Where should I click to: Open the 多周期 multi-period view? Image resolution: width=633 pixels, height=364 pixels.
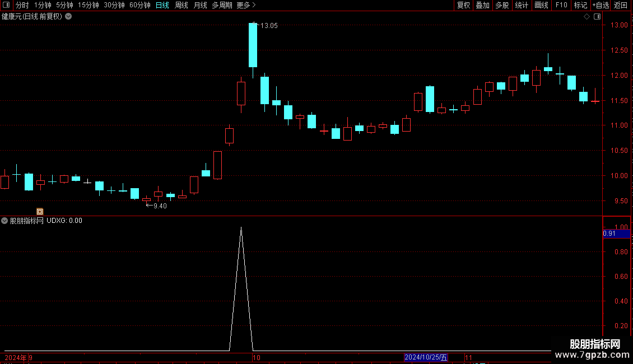tap(222, 5)
